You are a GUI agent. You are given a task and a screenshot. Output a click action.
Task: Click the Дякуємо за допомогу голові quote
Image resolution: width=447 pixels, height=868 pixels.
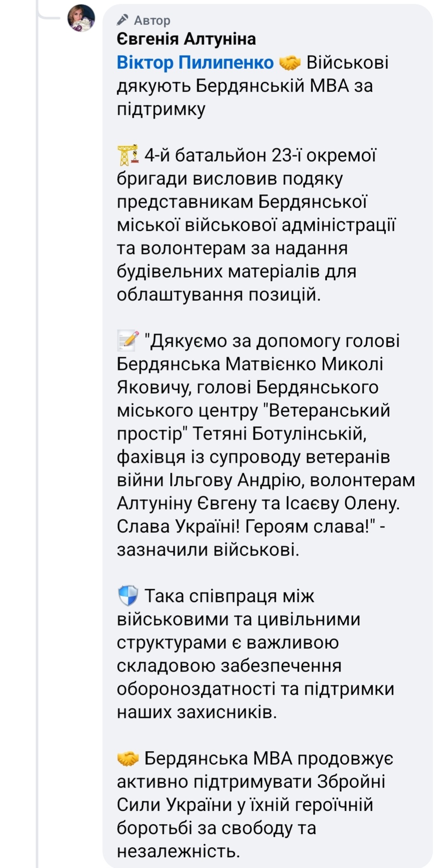pyautogui.click(x=272, y=341)
